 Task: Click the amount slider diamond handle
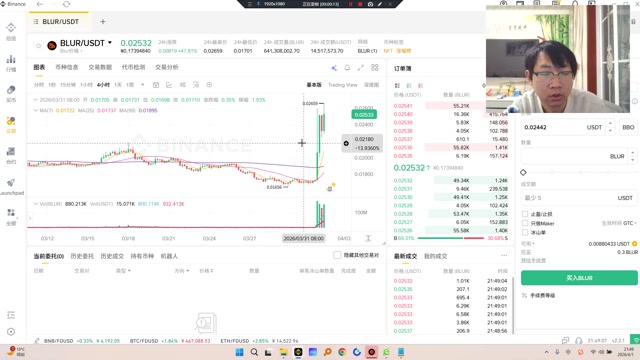(523, 172)
